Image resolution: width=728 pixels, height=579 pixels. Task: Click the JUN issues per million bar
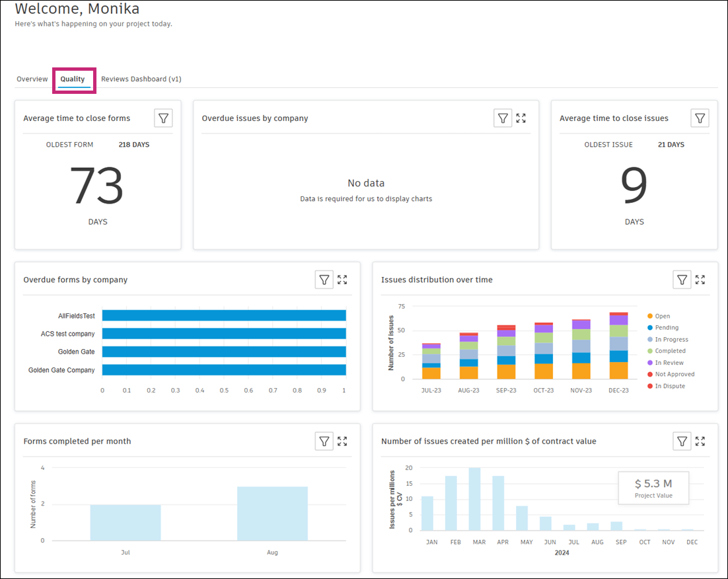546,523
